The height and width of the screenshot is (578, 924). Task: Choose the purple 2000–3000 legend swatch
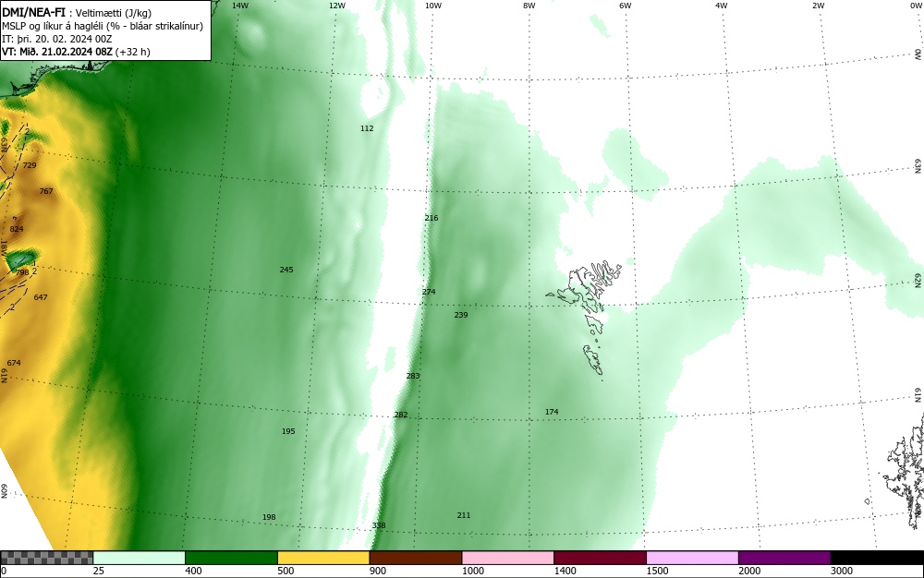pos(784,558)
